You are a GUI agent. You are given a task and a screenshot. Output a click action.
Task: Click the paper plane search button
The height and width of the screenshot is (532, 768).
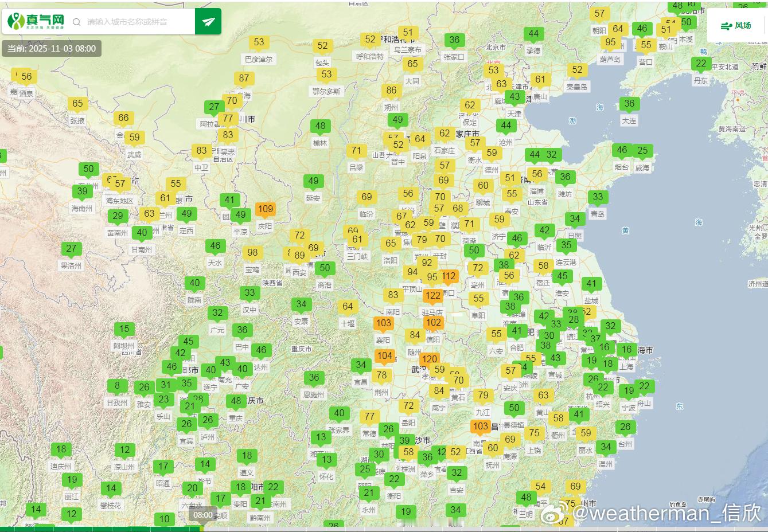(x=208, y=22)
